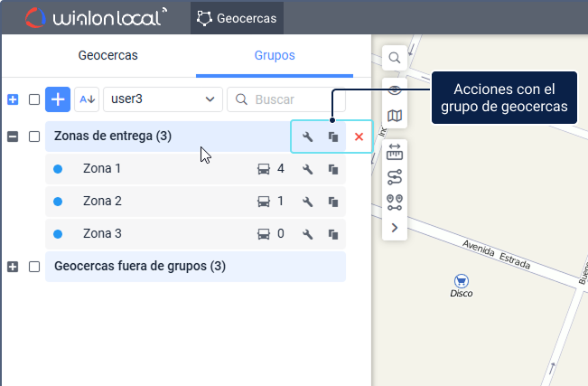Open the map search tool
588x386 pixels.
tap(395, 58)
